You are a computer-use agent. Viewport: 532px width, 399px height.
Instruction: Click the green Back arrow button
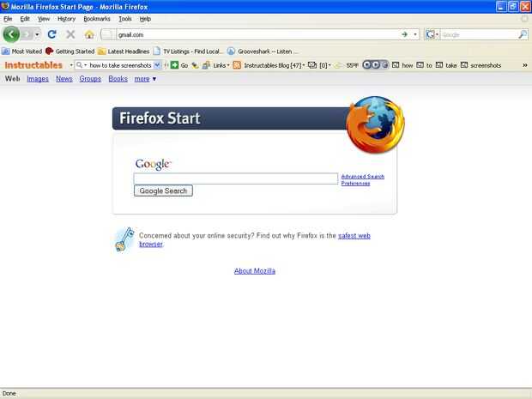pos(11,34)
